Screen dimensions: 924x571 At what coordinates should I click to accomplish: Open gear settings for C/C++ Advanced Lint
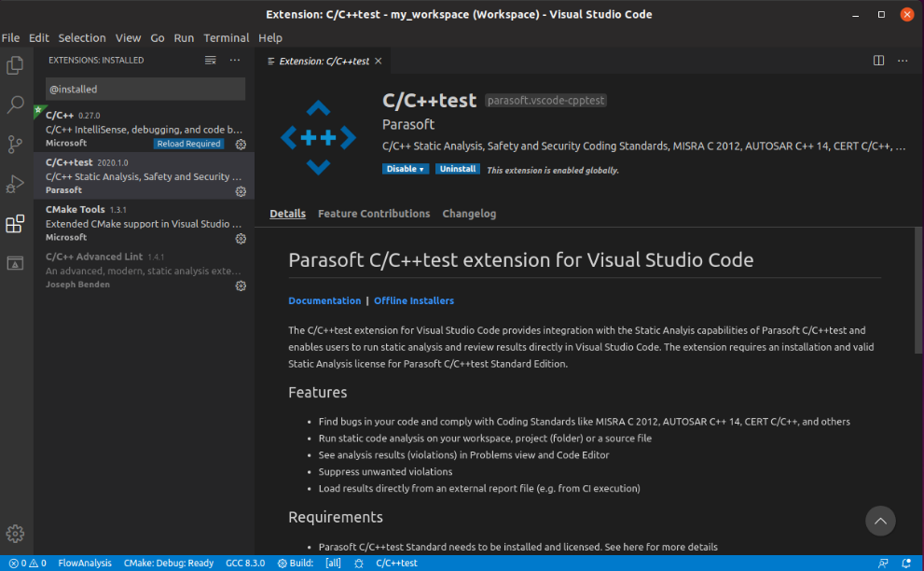click(241, 285)
